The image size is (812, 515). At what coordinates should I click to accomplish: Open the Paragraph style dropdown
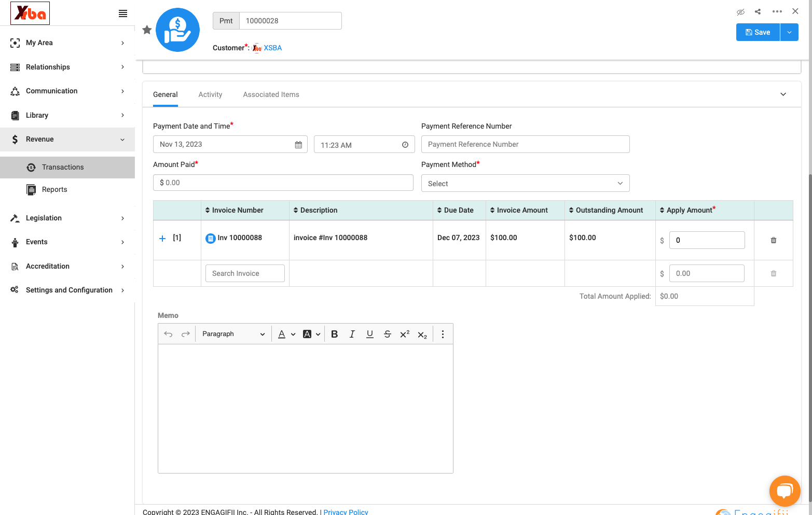(233, 334)
